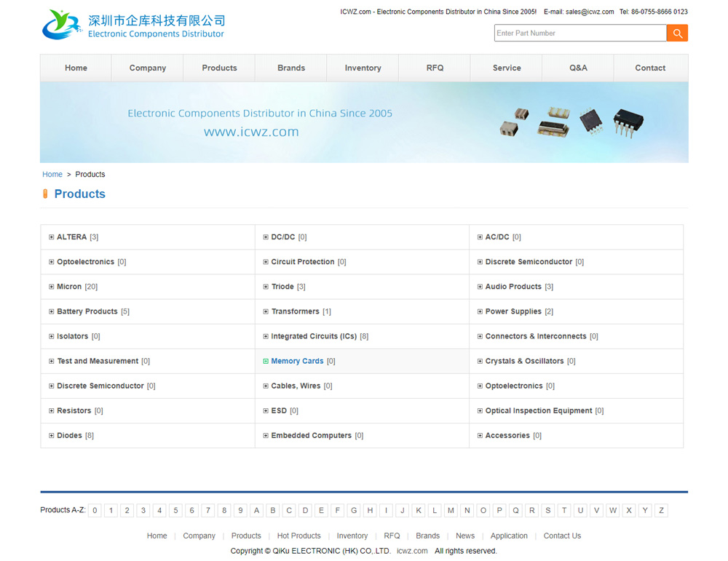This screenshot has height=561, width=728.
Task: Select letter M in Products A-Z
Action: pyautogui.click(x=451, y=510)
